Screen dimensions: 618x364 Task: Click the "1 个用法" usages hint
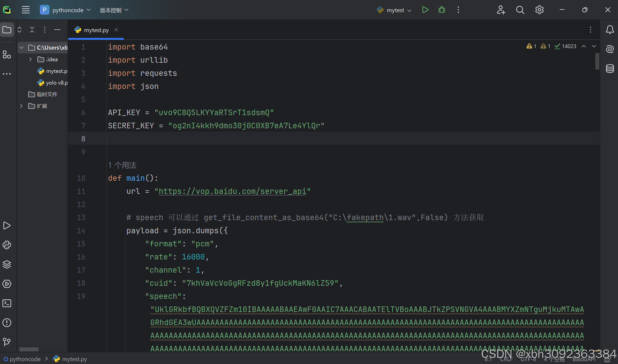pyautogui.click(x=122, y=165)
